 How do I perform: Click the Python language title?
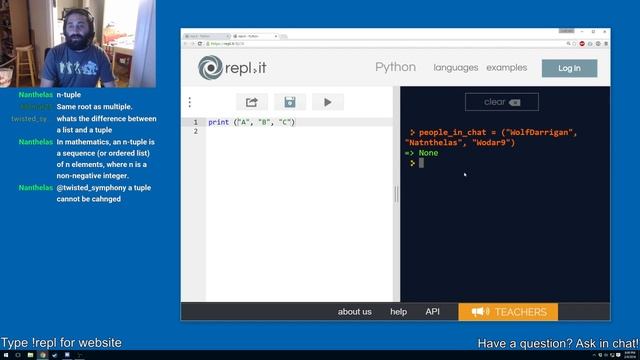(396, 67)
